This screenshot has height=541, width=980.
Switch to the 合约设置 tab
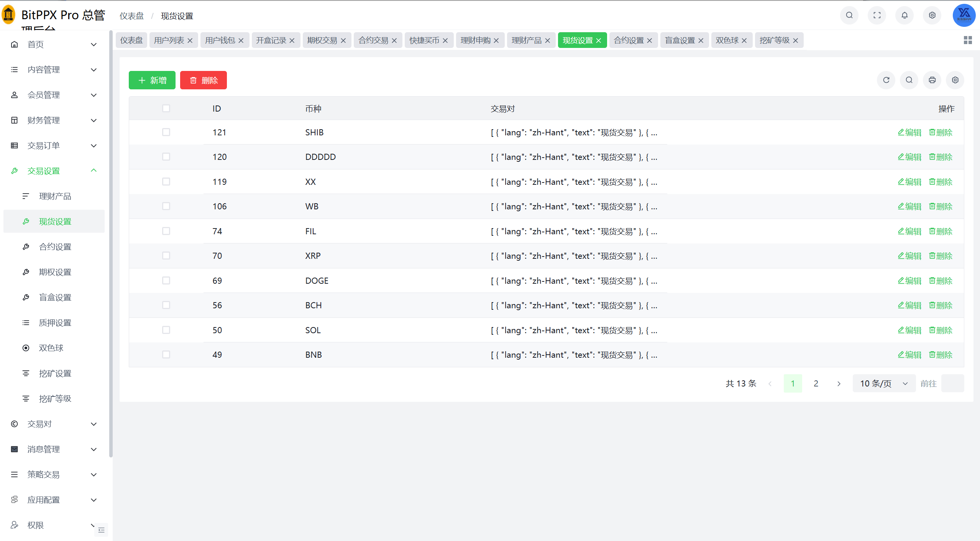(x=629, y=41)
